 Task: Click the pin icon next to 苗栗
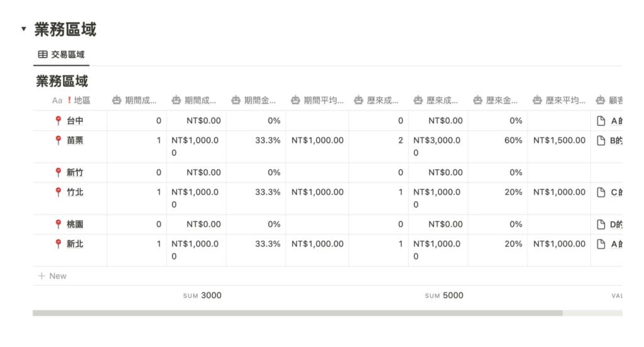[x=59, y=140]
